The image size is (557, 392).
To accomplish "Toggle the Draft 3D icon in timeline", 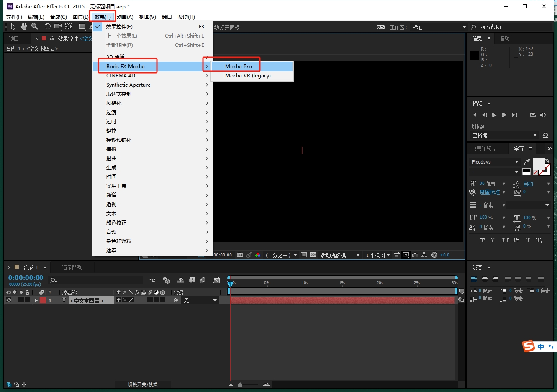I will pos(167,280).
